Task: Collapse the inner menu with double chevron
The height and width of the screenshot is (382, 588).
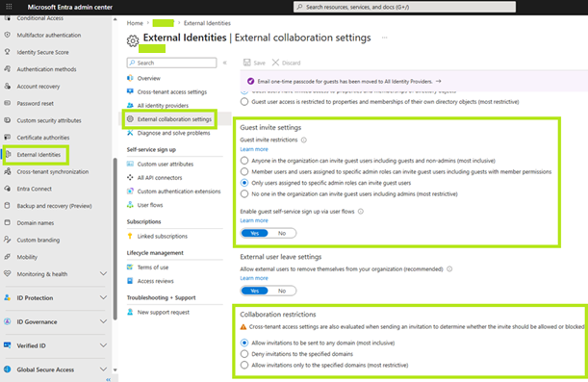Action: [225, 63]
